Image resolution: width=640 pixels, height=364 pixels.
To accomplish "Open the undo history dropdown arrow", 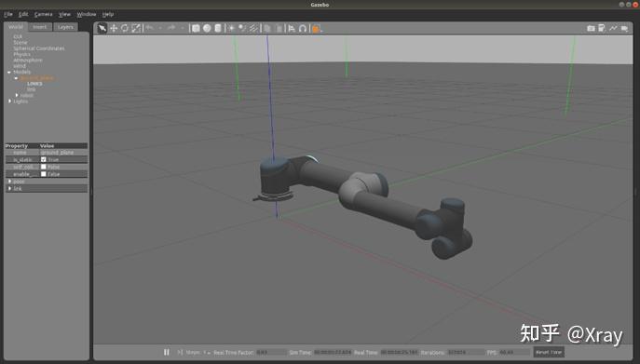I will (x=160, y=28).
